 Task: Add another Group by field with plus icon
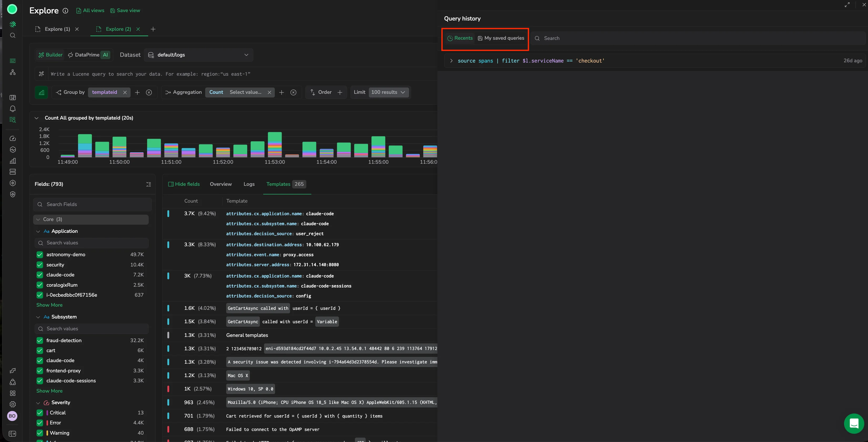[137, 92]
